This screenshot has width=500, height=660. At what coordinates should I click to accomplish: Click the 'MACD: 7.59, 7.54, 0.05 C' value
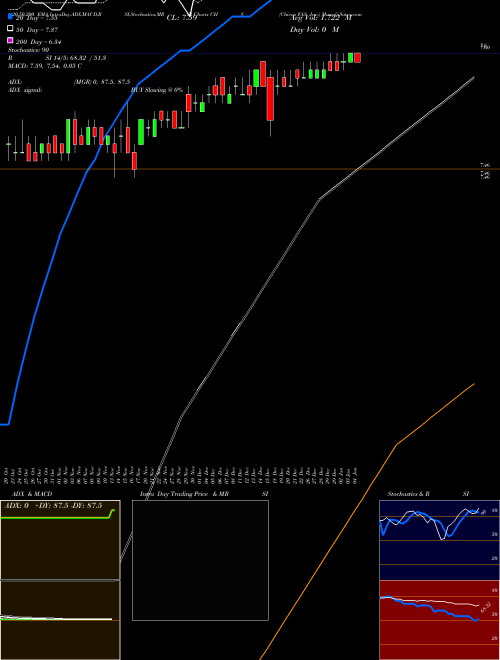[45, 66]
